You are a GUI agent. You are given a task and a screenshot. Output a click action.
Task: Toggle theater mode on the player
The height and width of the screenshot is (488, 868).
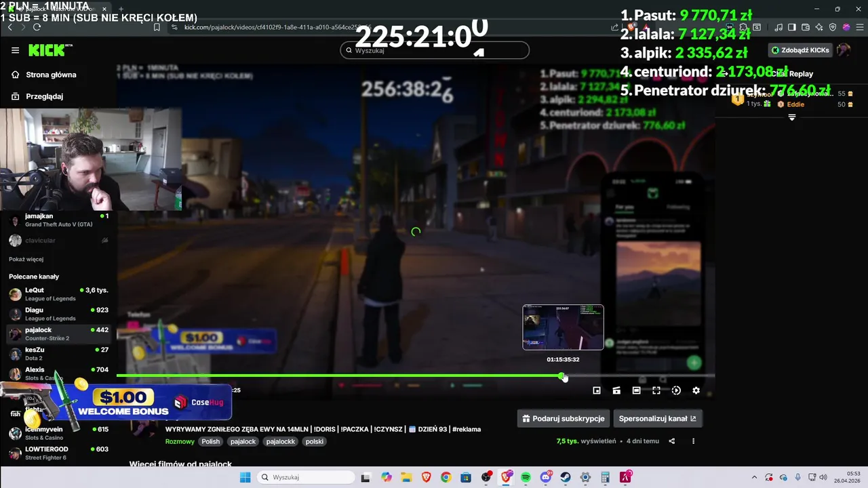point(636,390)
